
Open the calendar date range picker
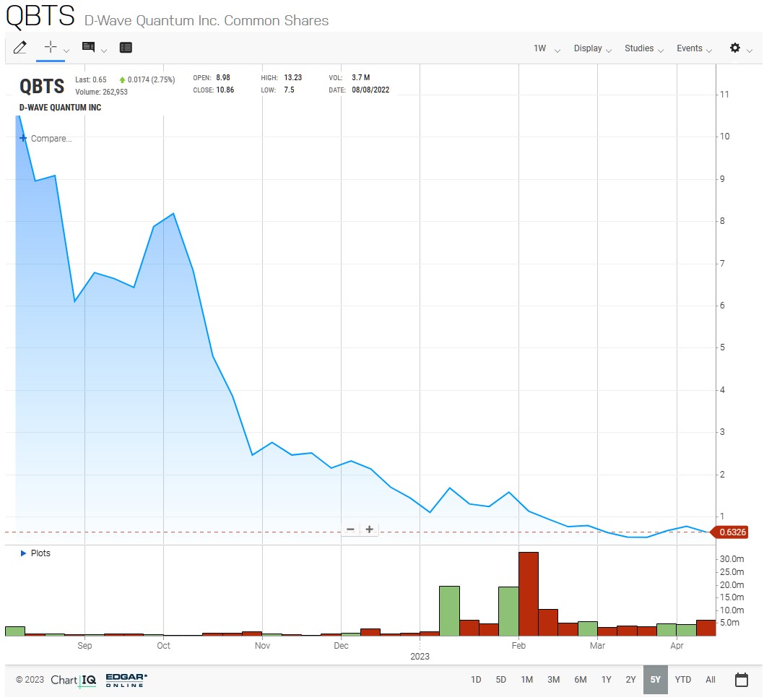(x=741, y=679)
